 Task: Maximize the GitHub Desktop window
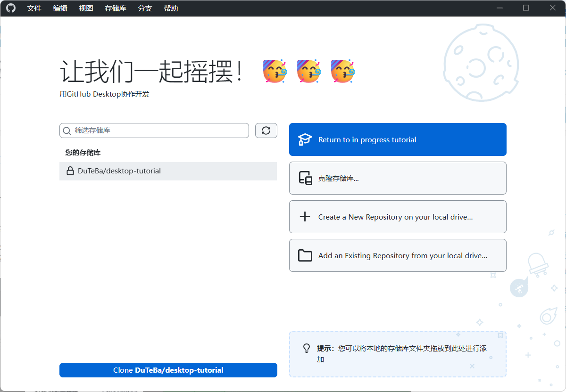pos(526,8)
